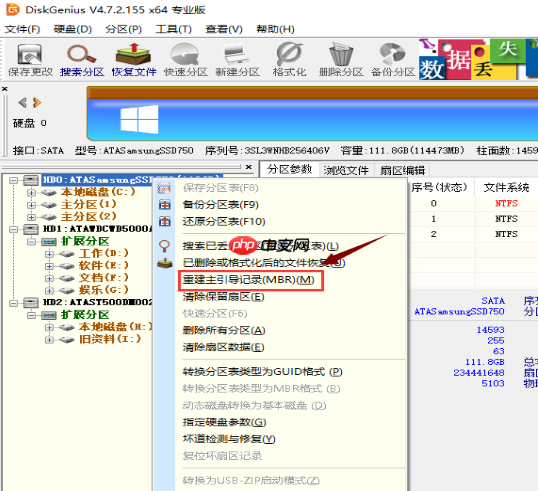The height and width of the screenshot is (491, 538).
Task: Click the 格式化 toolbar icon
Action: point(289,54)
